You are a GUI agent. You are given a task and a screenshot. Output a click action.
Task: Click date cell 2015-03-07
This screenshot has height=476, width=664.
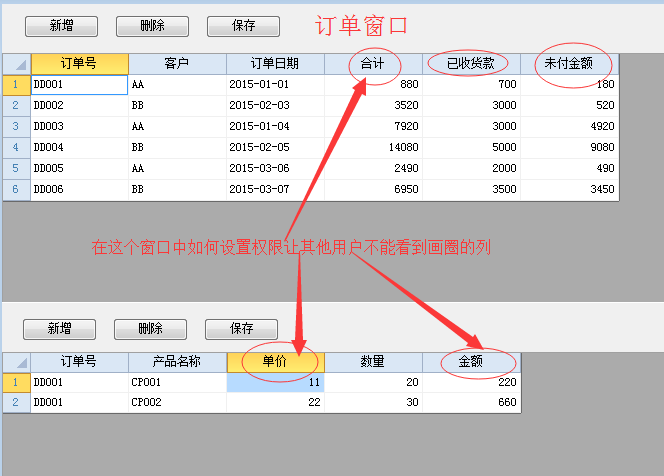pyautogui.click(x=275, y=189)
